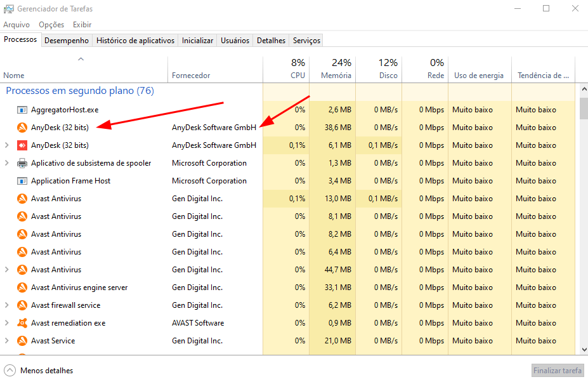This screenshot has width=588, height=384.
Task: Click the red AnyDesk icon with an expander
Action: coord(22,145)
